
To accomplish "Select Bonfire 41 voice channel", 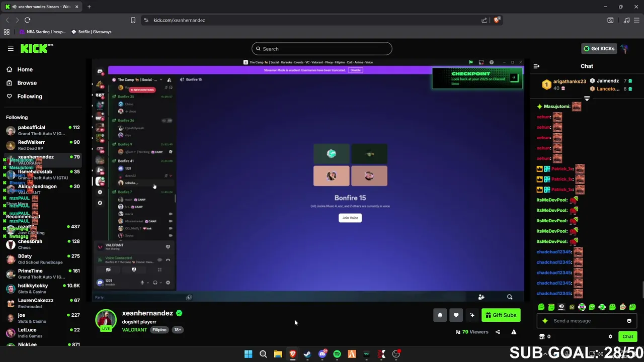I will click(x=126, y=161).
